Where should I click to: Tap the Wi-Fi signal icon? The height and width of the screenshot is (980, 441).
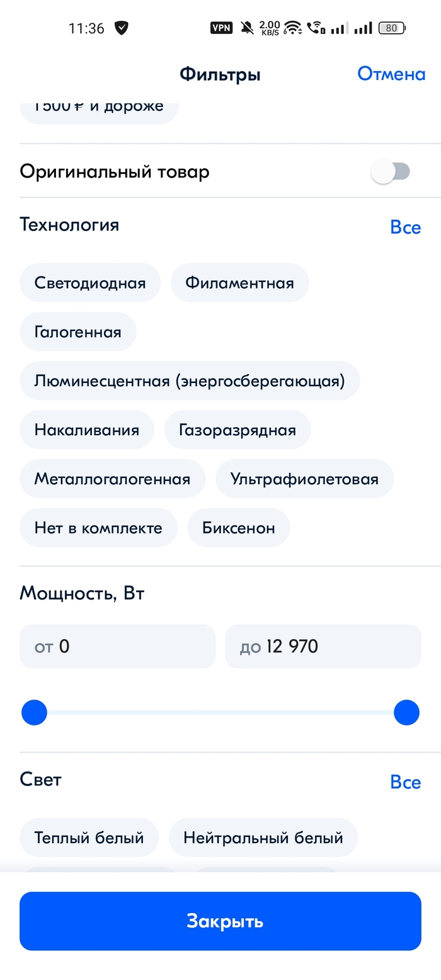pyautogui.click(x=292, y=28)
